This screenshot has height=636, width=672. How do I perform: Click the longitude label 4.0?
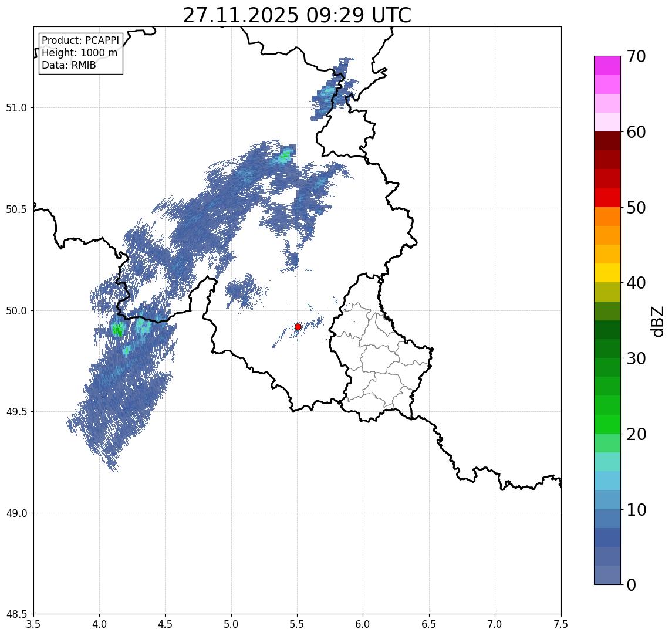click(99, 624)
